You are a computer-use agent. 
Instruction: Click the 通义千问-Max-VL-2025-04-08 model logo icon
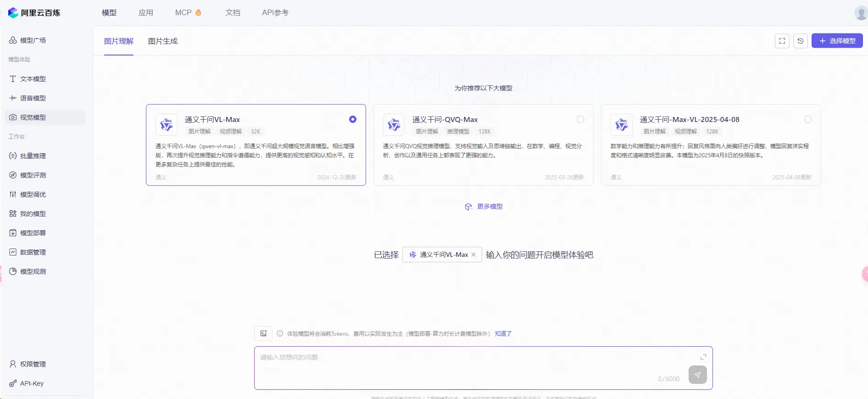(622, 125)
